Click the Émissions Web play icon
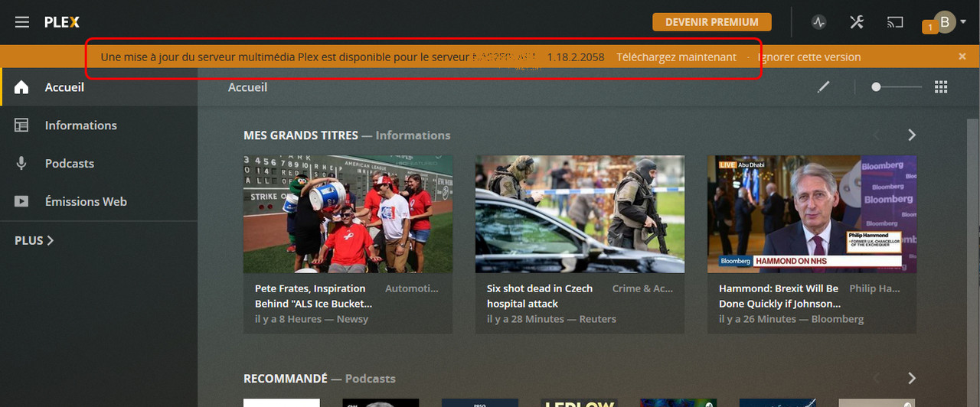Image resolution: width=980 pixels, height=407 pixels. click(x=21, y=202)
